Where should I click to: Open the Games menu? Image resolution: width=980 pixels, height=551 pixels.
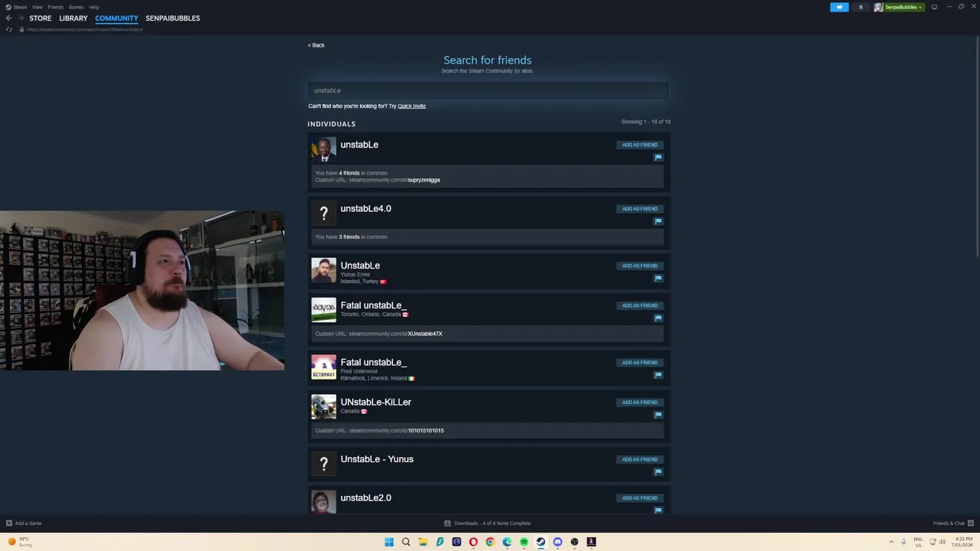click(76, 7)
